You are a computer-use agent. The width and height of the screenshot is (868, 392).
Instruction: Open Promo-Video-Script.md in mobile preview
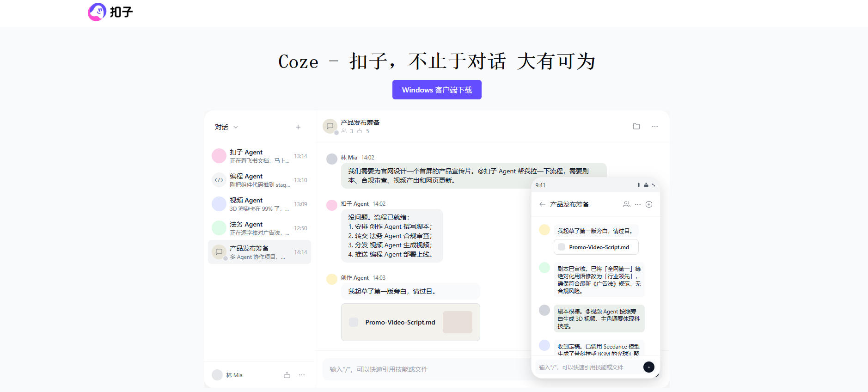[x=596, y=247]
